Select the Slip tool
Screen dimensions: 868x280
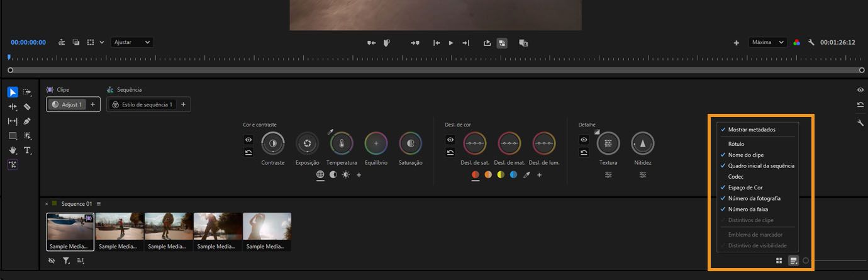13,121
